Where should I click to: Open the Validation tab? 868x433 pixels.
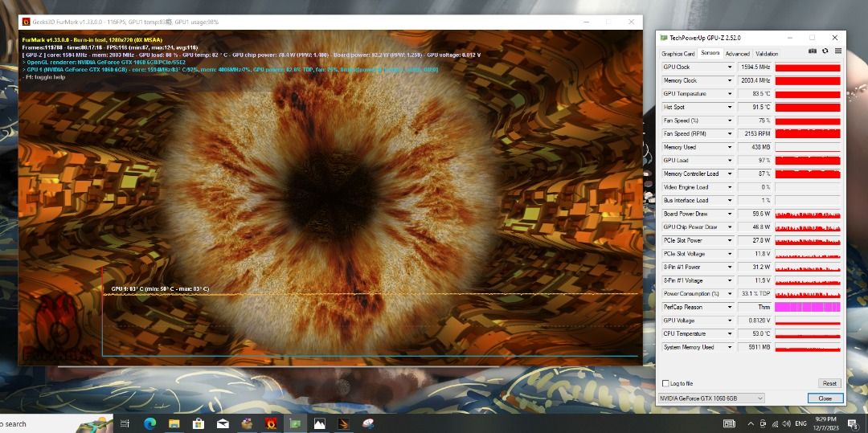[767, 54]
